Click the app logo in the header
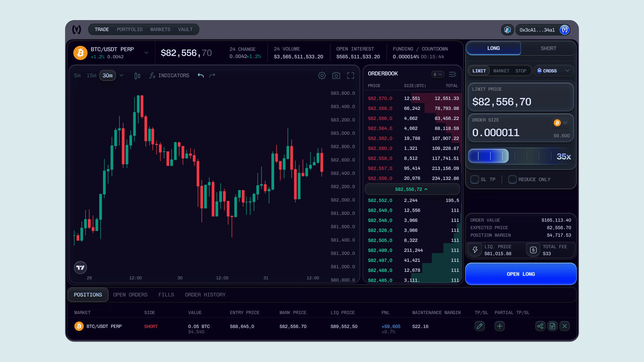Image resolution: width=644 pixels, height=362 pixels. [76, 29]
